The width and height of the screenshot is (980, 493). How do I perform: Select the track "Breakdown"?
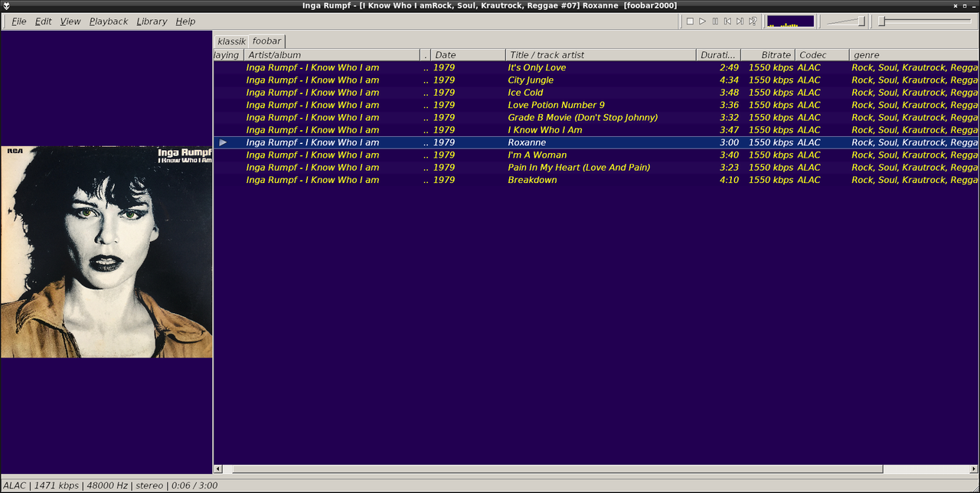[x=532, y=180]
